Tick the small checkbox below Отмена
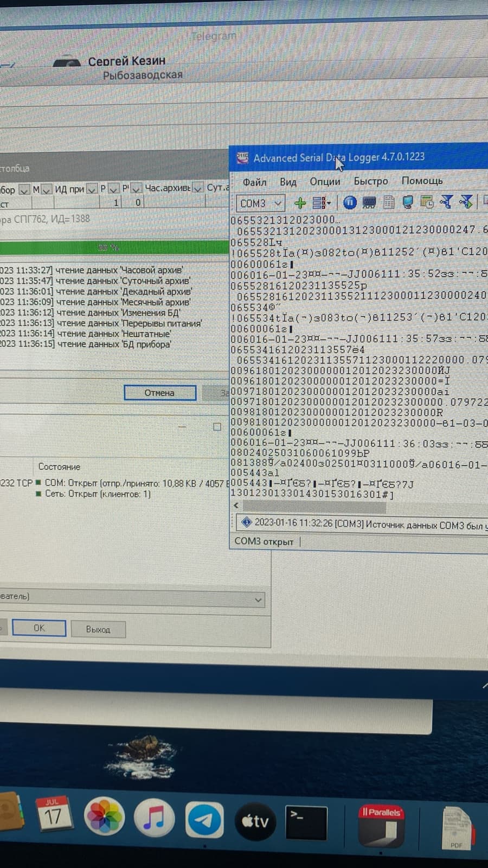The height and width of the screenshot is (868, 488). coord(217,427)
